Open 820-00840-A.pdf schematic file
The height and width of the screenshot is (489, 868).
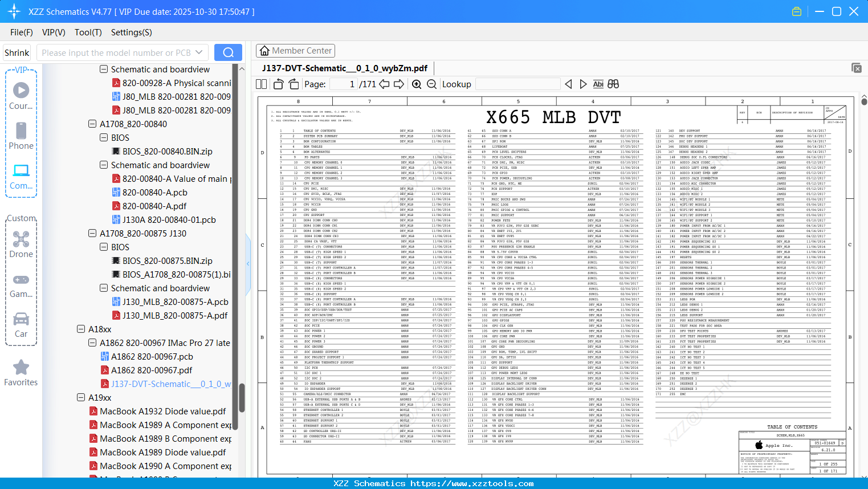coord(149,206)
